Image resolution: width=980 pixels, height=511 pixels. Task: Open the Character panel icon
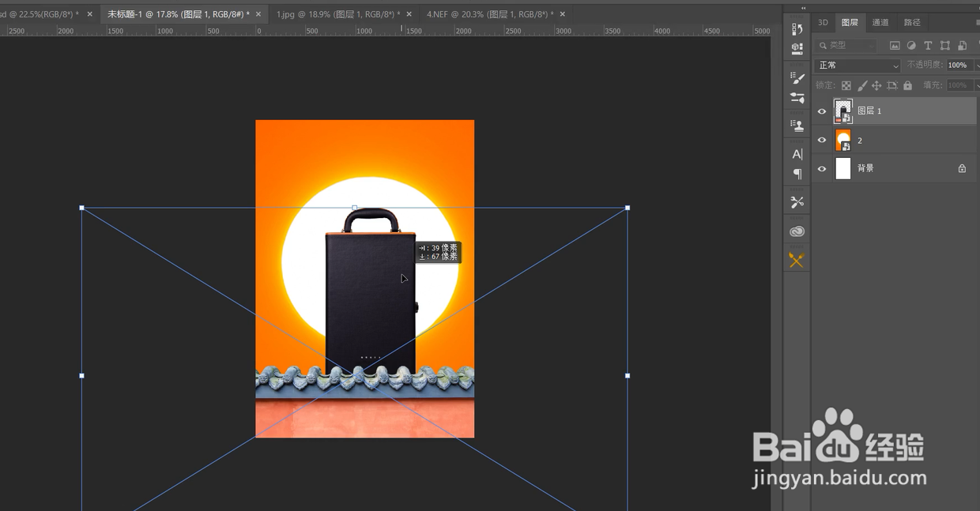point(797,154)
